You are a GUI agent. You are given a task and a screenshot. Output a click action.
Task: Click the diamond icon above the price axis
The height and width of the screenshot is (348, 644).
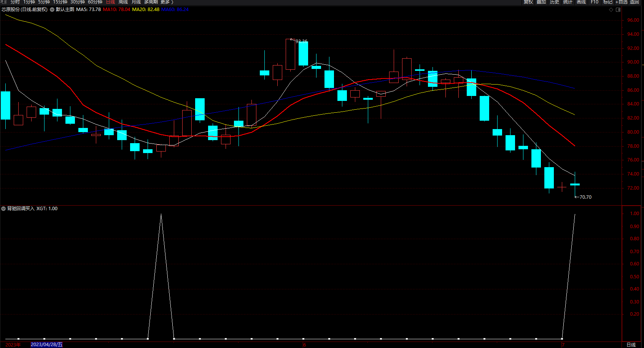click(611, 10)
